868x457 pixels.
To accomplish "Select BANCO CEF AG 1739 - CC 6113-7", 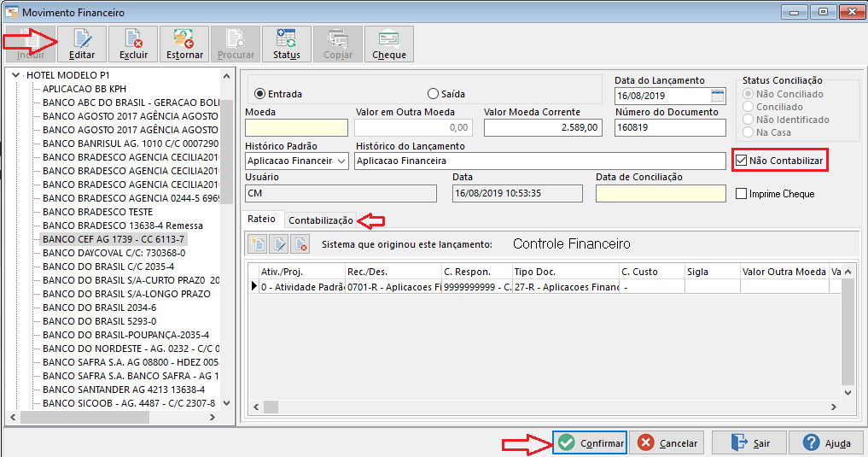I will 114,239.
